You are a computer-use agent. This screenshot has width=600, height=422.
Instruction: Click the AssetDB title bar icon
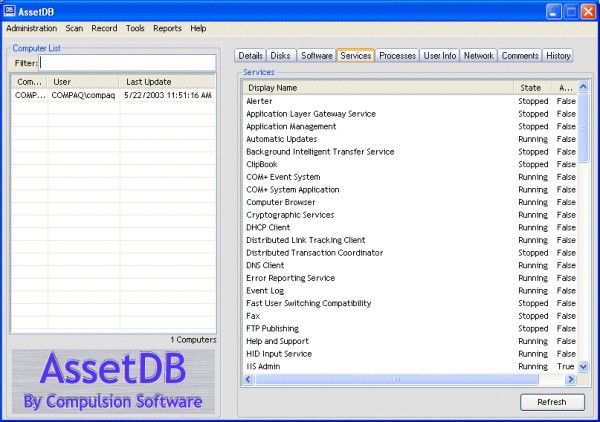tap(10, 11)
